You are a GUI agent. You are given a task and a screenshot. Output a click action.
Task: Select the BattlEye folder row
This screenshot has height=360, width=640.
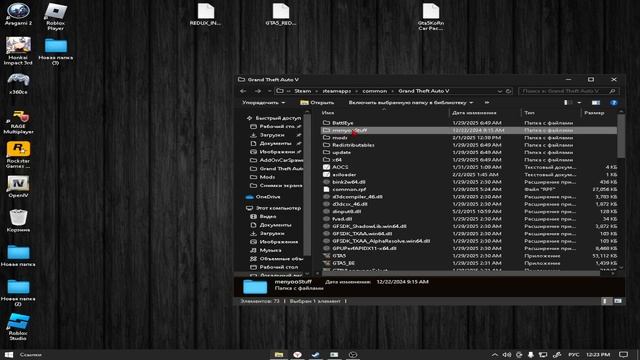[469, 123]
